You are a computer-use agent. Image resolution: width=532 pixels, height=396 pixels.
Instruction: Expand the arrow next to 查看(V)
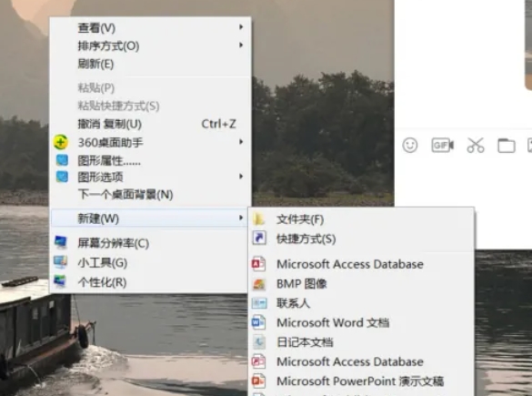pos(241,26)
